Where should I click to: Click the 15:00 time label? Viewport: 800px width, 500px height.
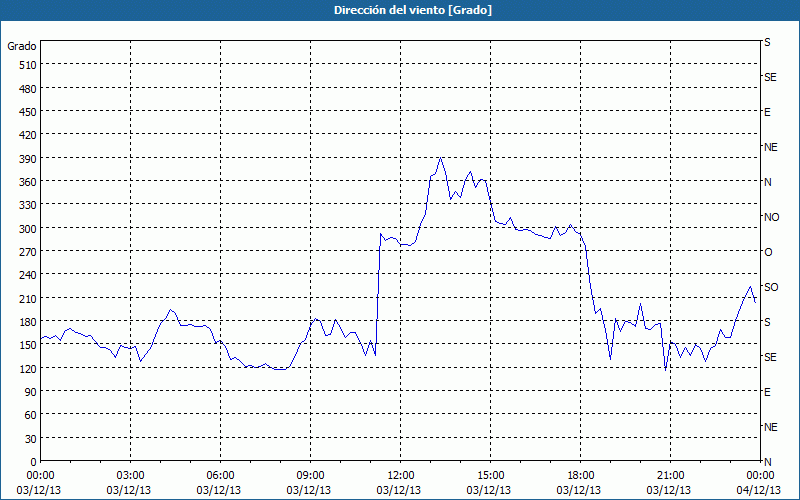click(491, 476)
